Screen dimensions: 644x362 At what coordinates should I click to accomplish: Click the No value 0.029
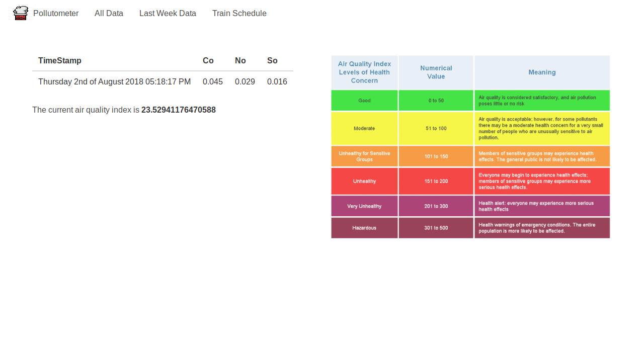(245, 81)
